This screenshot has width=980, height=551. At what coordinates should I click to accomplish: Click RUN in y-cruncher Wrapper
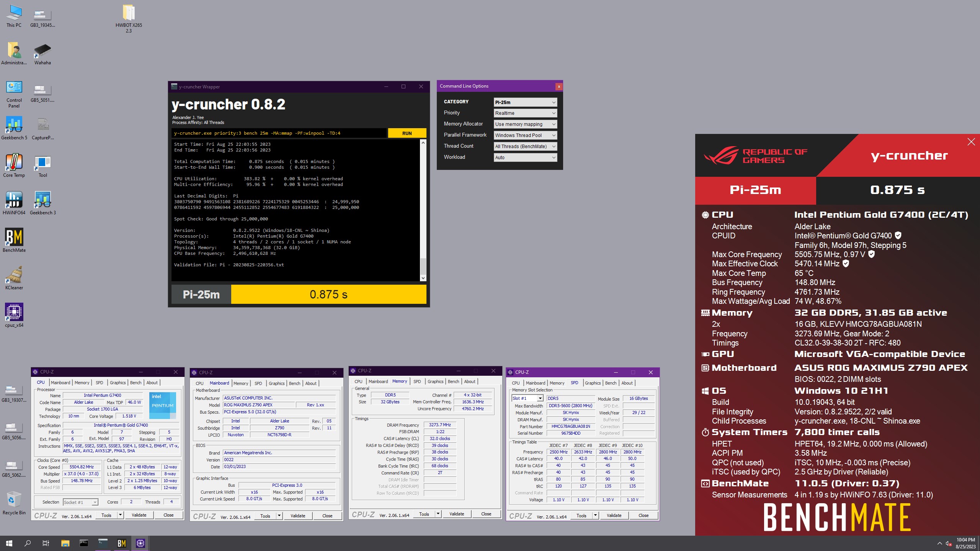(407, 133)
